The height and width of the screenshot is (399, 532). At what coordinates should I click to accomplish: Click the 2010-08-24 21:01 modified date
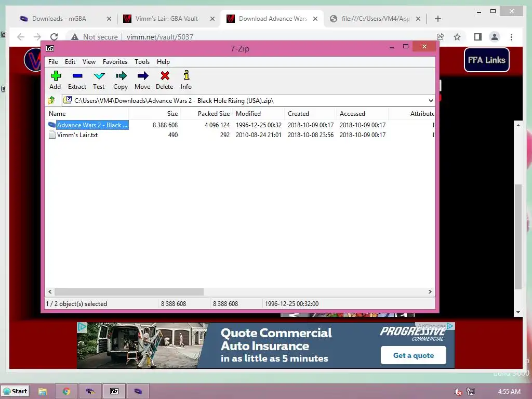pos(259,135)
